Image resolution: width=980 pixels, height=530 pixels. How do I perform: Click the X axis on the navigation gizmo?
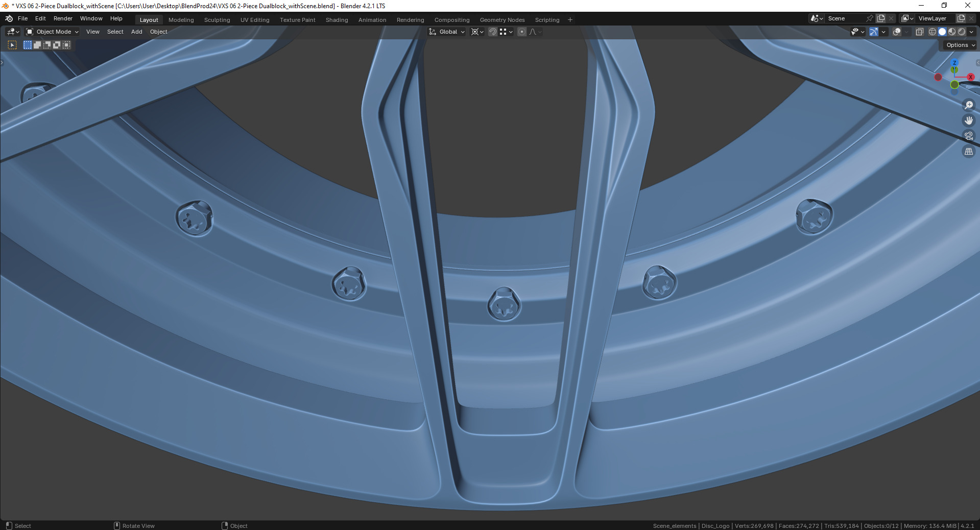click(970, 77)
